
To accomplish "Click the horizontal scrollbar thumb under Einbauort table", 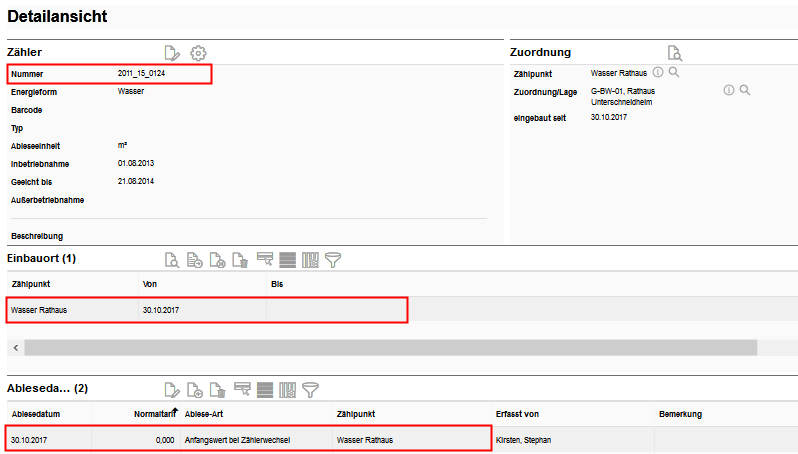I will click(x=391, y=348).
